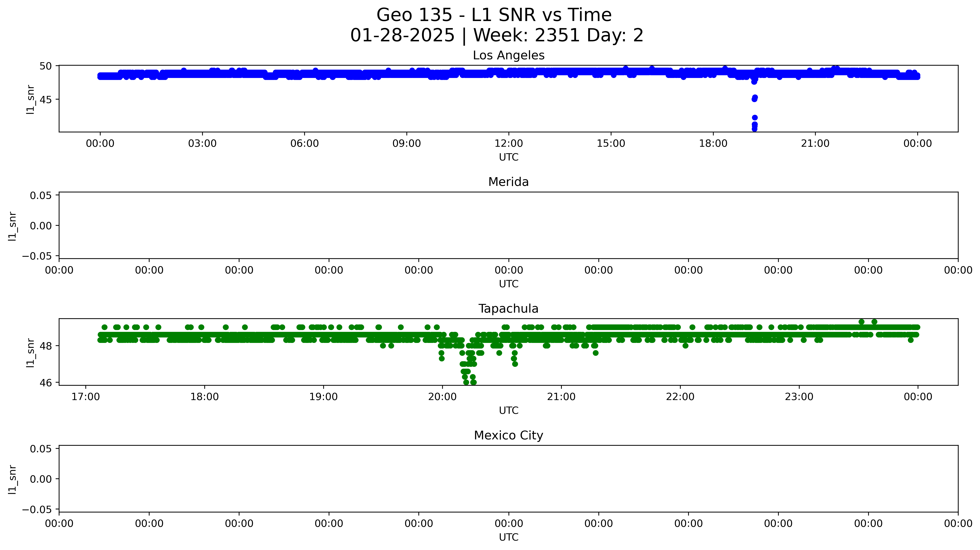Click the 'Merida' subplot title
980x550 pixels.
point(508,182)
